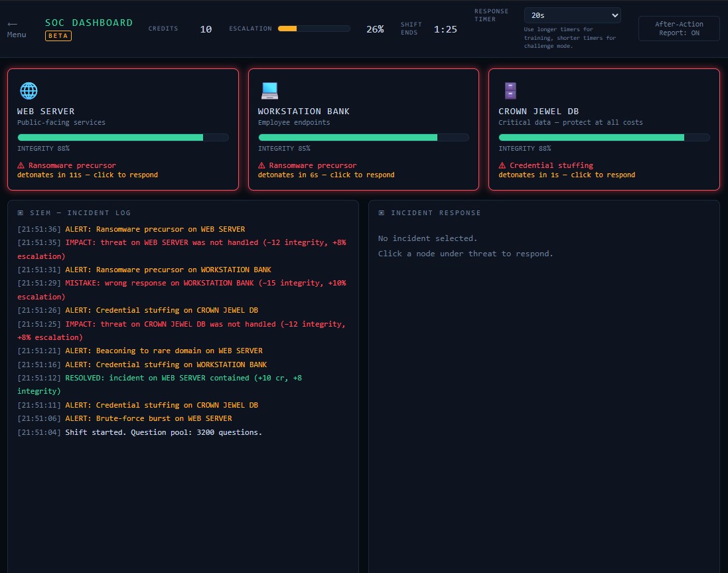Viewport: 728px width, 573px height.
Task: Toggle the After-Action Report button
Action: 679,29
